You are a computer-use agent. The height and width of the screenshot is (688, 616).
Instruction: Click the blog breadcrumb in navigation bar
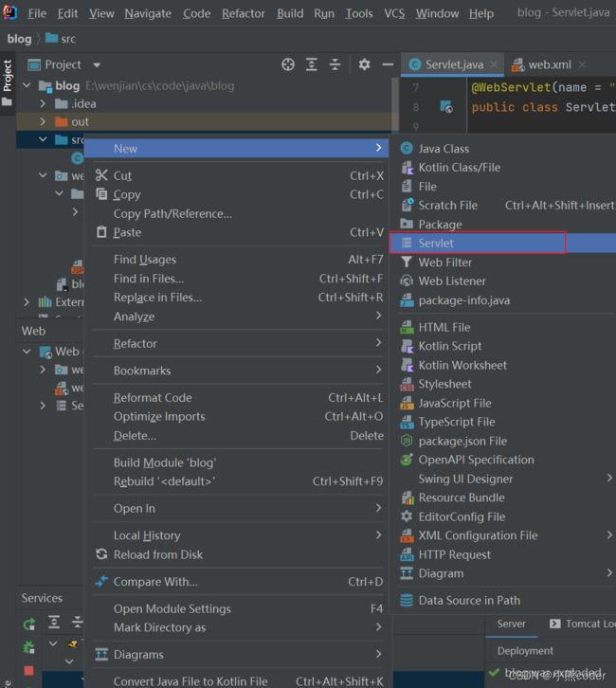pyautogui.click(x=19, y=39)
